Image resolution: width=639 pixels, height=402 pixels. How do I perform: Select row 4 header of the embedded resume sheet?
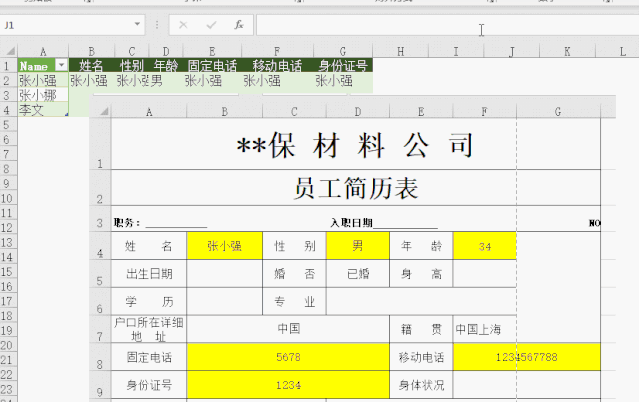100,246
